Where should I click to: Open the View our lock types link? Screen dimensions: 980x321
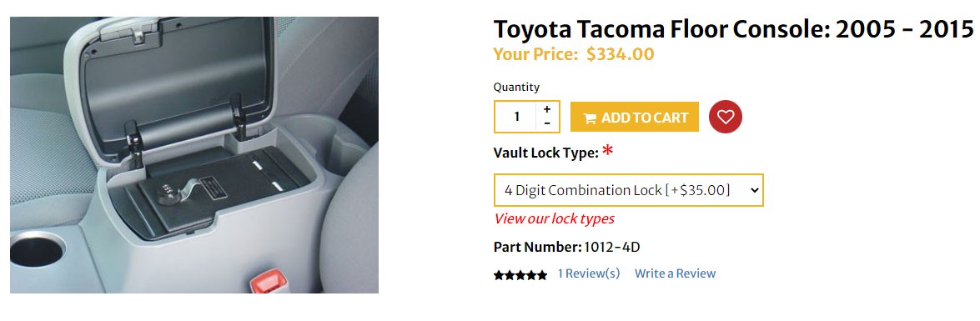[554, 218]
